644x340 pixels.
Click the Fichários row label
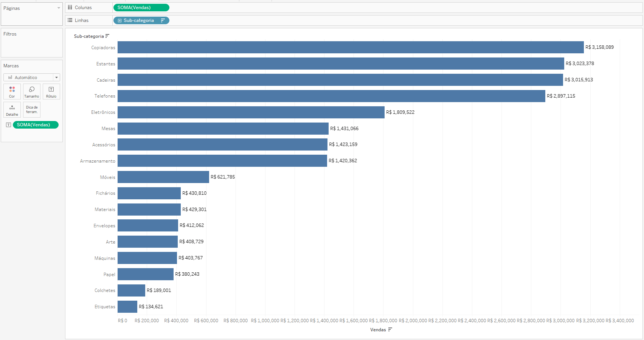106,193
